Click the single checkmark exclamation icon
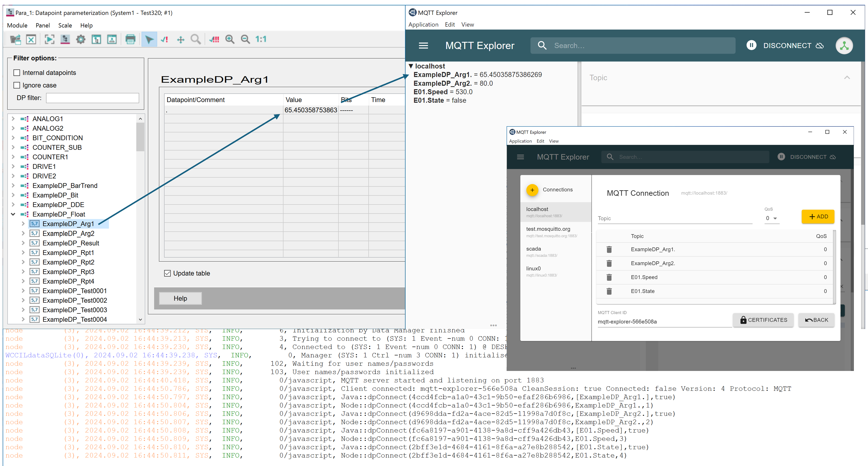Viewport: 868px width, 466px height. 165,39
